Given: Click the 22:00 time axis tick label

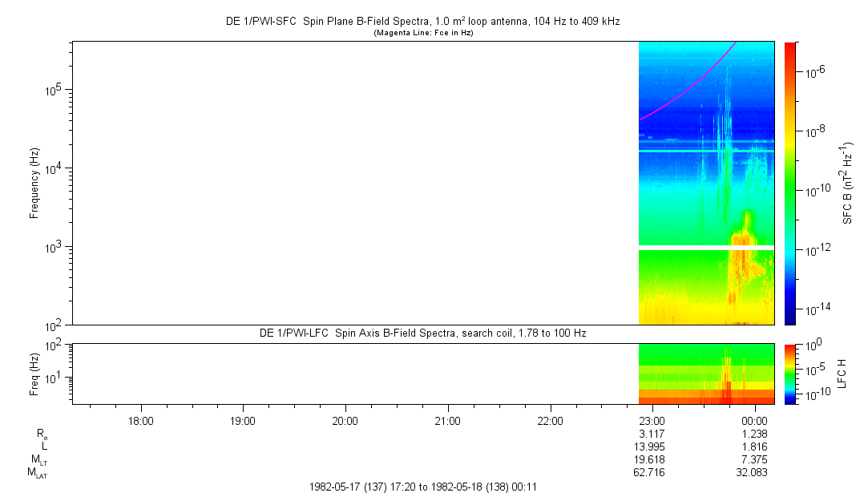Looking at the screenshot, I should click(x=550, y=419).
